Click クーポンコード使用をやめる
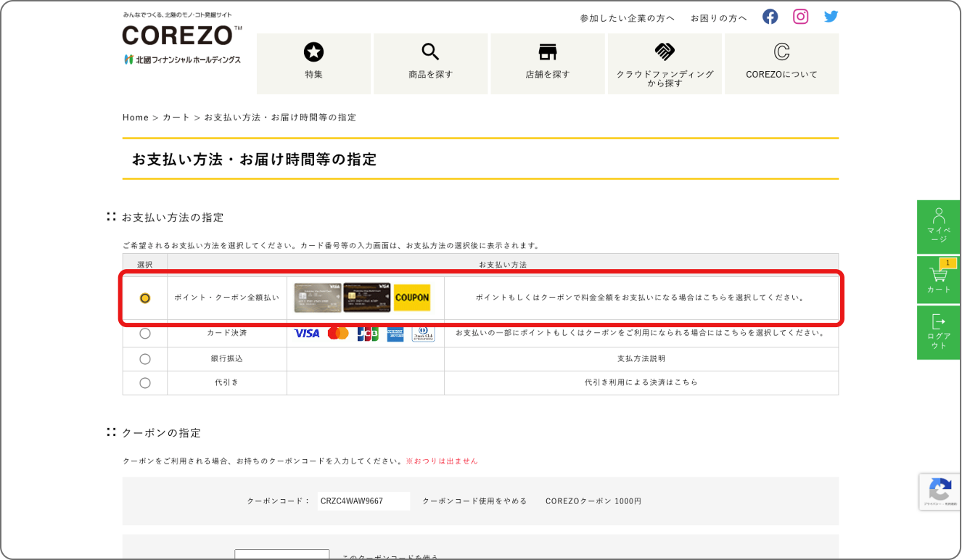962x560 pixels. coord(474,501)
